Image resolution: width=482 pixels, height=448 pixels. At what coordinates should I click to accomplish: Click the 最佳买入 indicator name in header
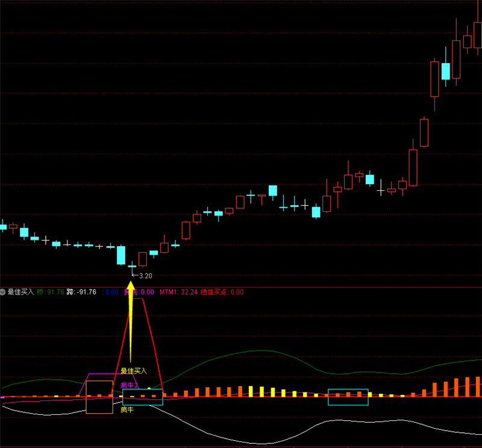[20, 292]
